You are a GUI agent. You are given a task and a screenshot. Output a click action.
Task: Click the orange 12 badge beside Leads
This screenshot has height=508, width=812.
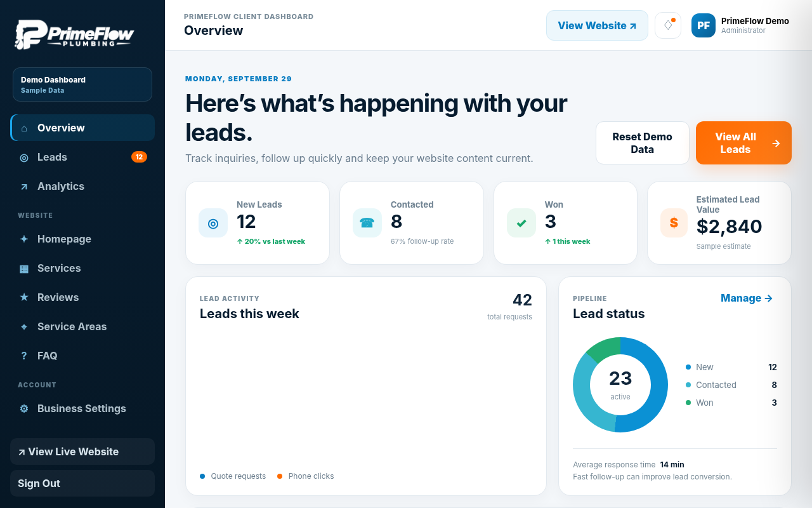tap(139, 157)
